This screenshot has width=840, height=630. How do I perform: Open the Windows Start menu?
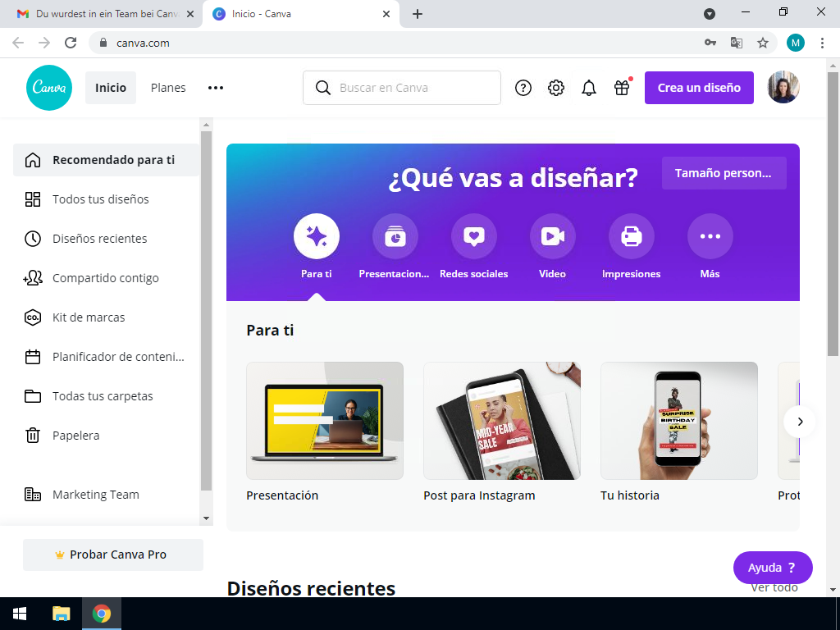pos(20,614)
